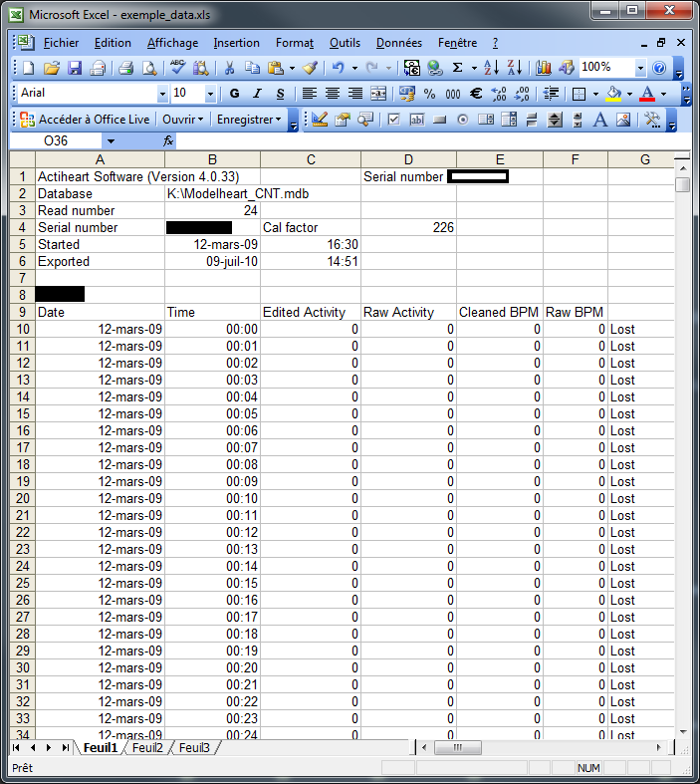Image resolution: width=700 pixels, height=784 pixels.
Task: Click the Name Box showing O36
Action: 56,141
